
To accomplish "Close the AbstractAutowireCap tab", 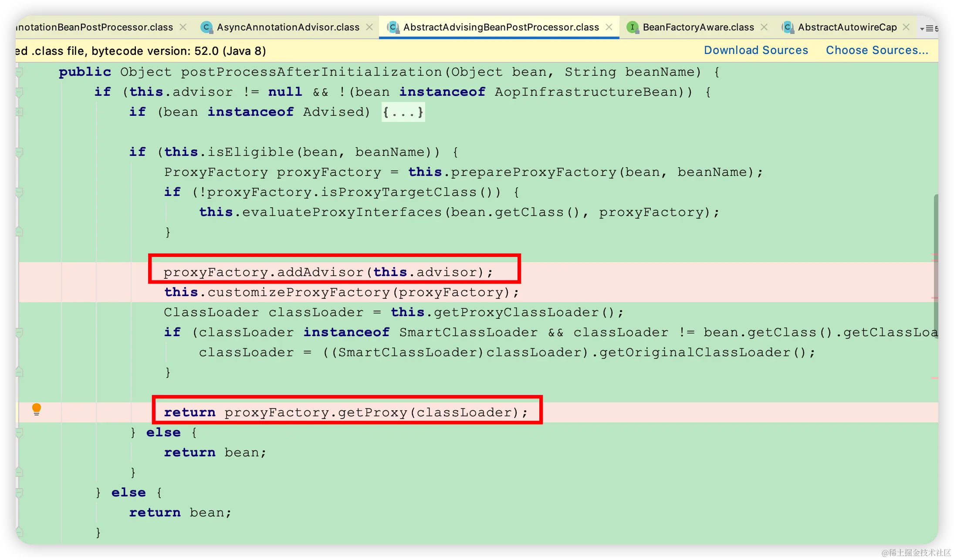I will pyautogui.click(x=906, y=27).
